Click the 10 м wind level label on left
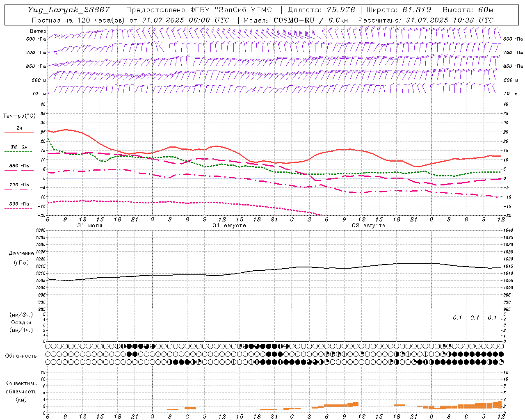 39,94
